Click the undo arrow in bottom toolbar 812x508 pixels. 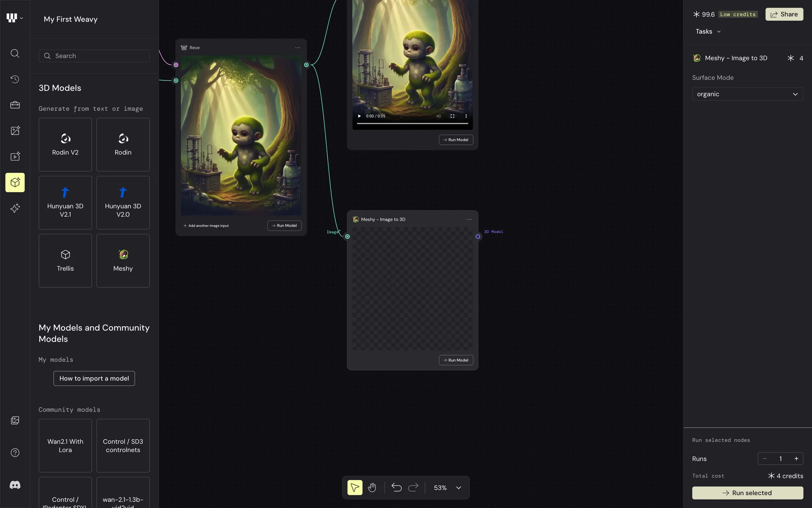396,488
